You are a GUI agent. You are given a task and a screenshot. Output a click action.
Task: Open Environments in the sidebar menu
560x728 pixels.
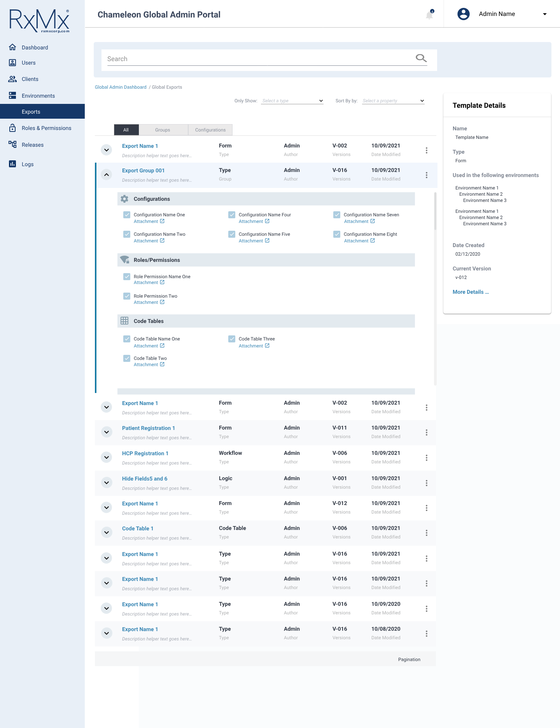point(38,96)
